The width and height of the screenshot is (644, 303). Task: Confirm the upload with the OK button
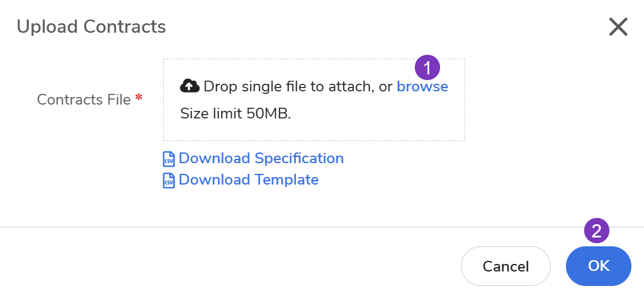[598, 266]
